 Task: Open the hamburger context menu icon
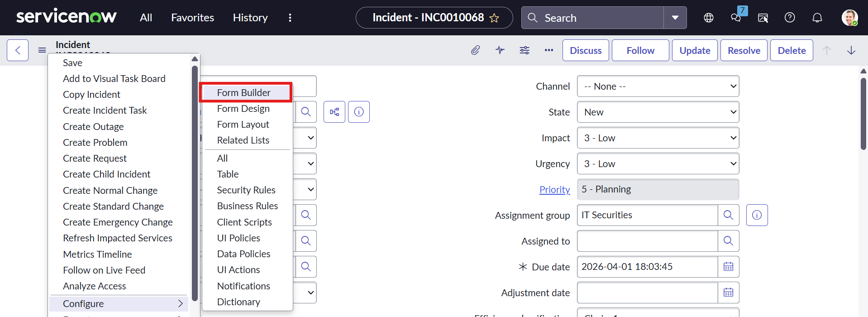click(x=42, y=50)
